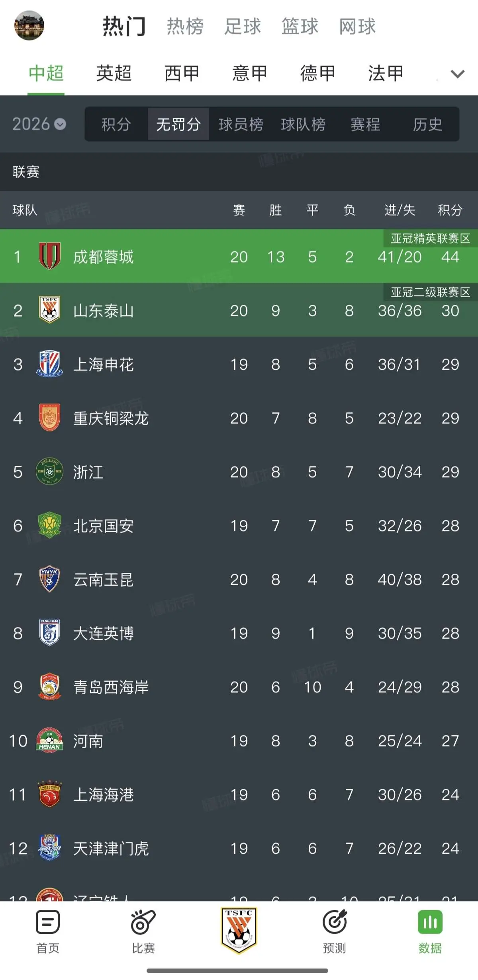The image size is (478, 980).
Task: Open the 比赛 whistle icon
Action: point(143,922)
